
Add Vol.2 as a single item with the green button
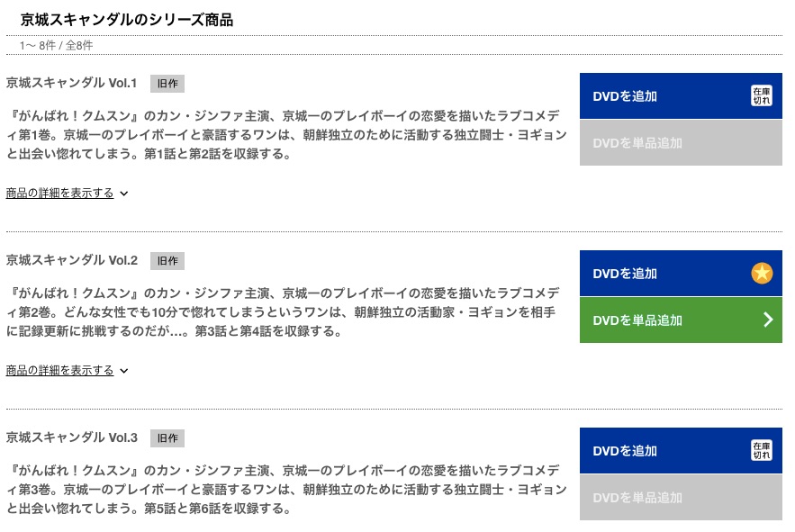(681, 320)
